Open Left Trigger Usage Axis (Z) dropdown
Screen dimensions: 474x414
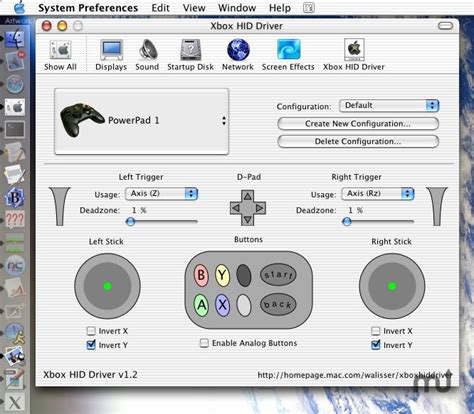(162, 194)
